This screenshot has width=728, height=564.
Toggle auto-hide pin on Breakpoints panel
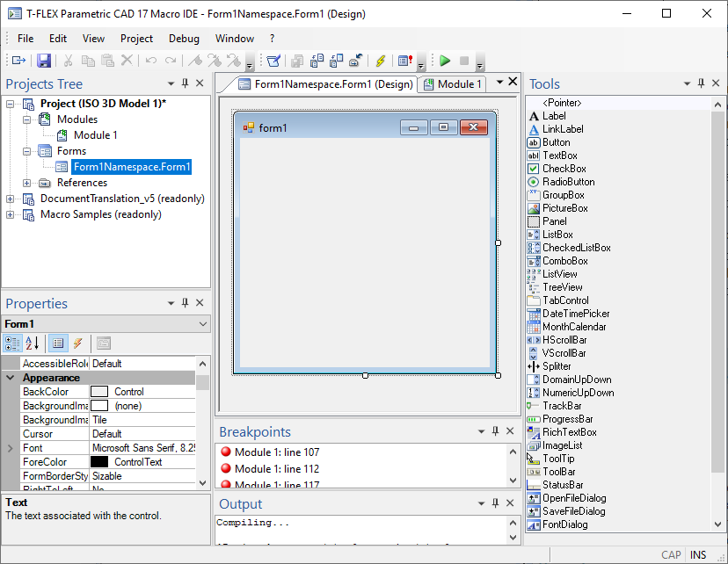click(x=495, y=431)
